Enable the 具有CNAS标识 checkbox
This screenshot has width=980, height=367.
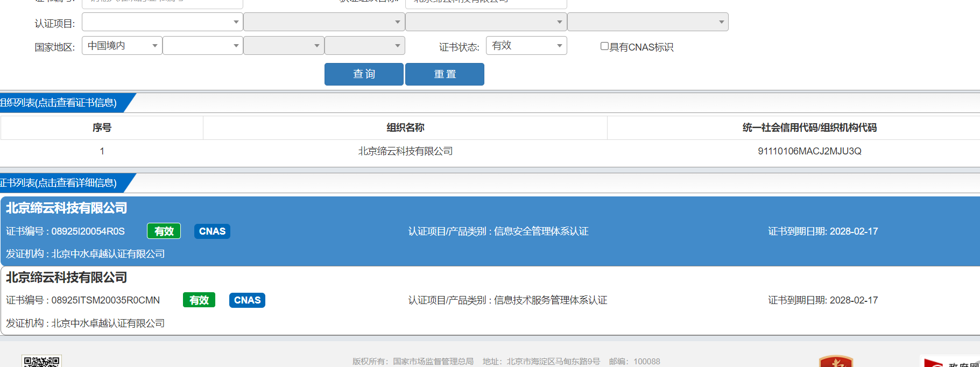pos(604,46)
